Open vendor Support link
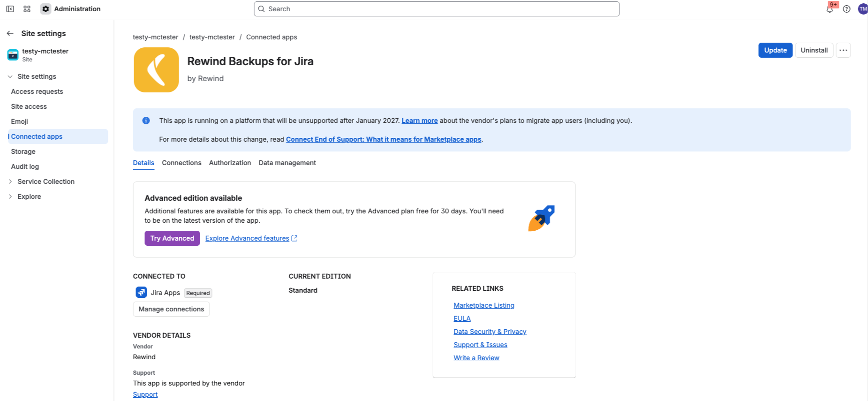Image resolution: width=868 pixels, height=401 pixels. (x=145, y=394)
